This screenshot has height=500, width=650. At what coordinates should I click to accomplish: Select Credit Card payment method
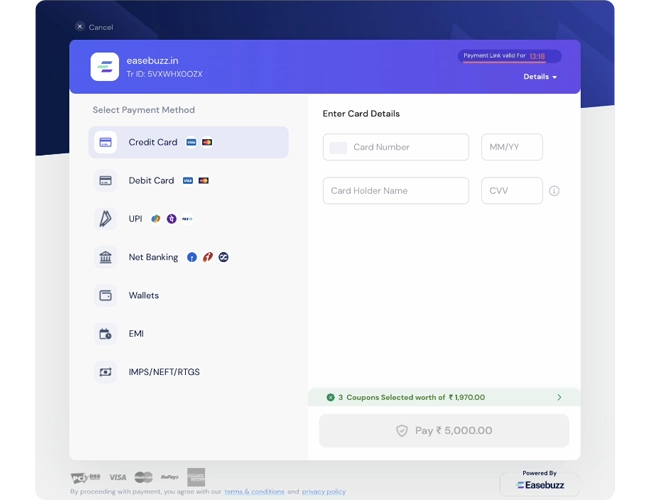[x=189, y=142]
